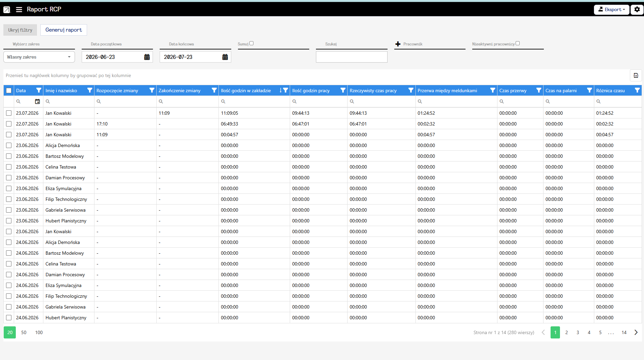Open the hamburger menu next to Raport RCP

pyautogui.click(x=19, y=9)
